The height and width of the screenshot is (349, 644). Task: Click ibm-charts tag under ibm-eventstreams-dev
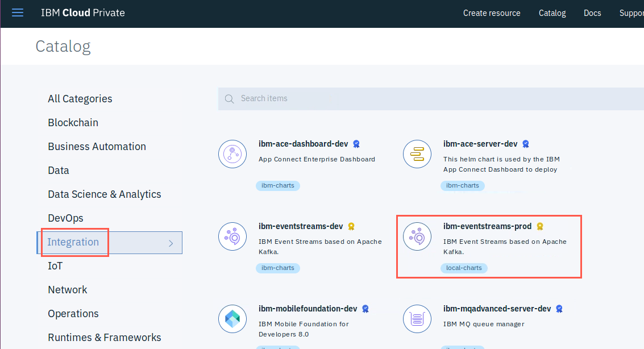point(277,268)
